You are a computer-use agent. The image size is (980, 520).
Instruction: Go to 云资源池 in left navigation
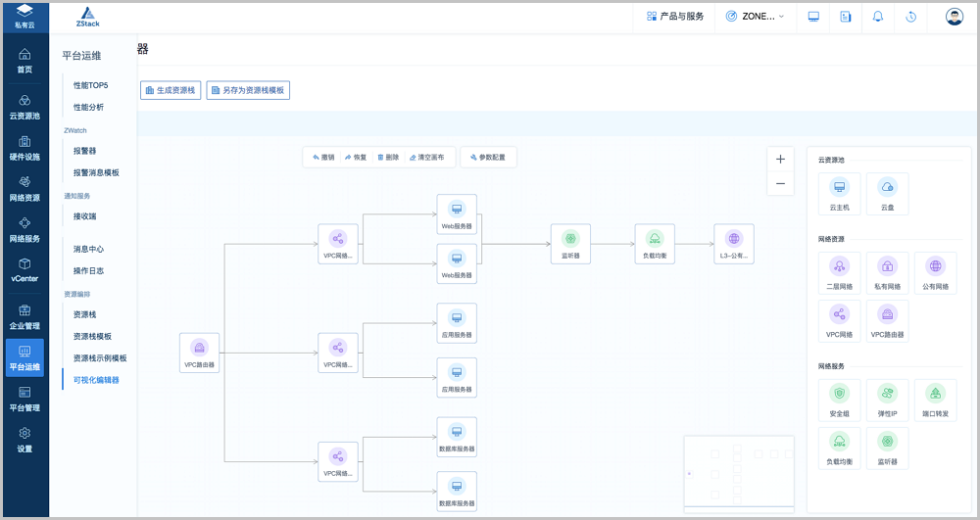(x=24, y=107)
